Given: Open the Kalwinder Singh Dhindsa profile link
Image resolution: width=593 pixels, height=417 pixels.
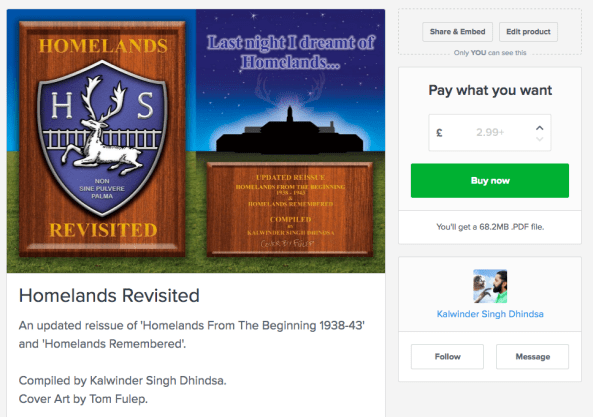Looking at the screenshot, I should click(490, 314).
